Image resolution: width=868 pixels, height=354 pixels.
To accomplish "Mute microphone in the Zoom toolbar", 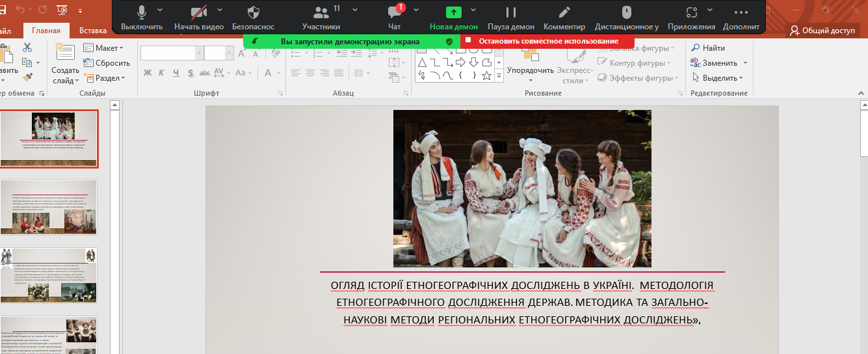I will (x=142, y=13).
